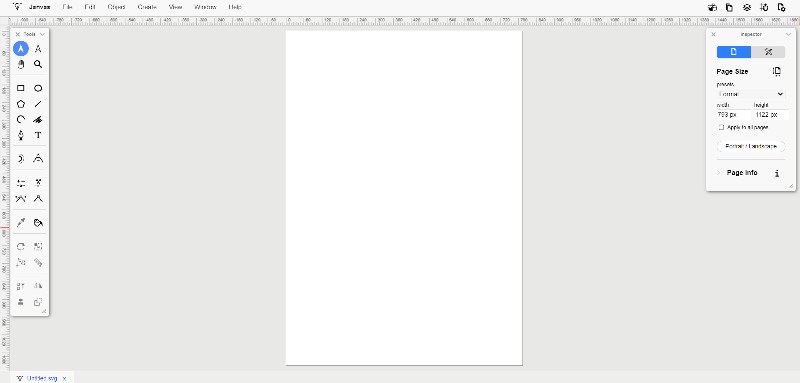Open the Janvas logo icon
Viewport: 800px width, 383px height.
coord(17,7)
